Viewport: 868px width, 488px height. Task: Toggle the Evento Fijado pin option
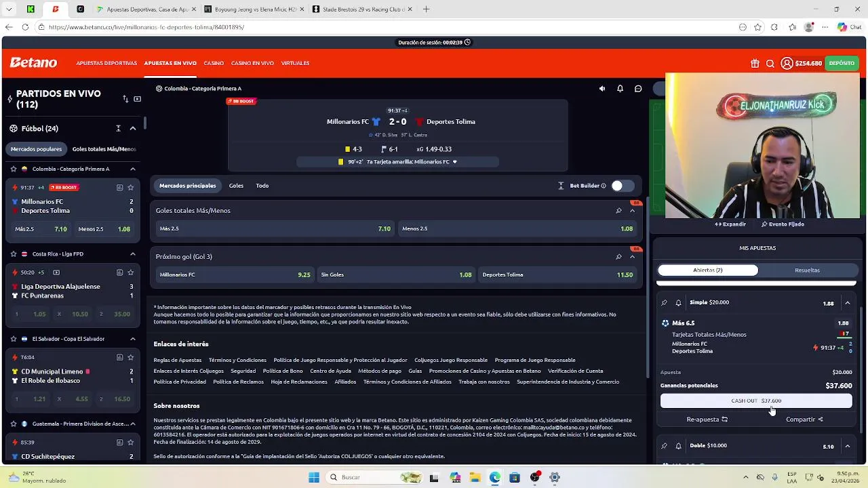(x=783, y=224)
